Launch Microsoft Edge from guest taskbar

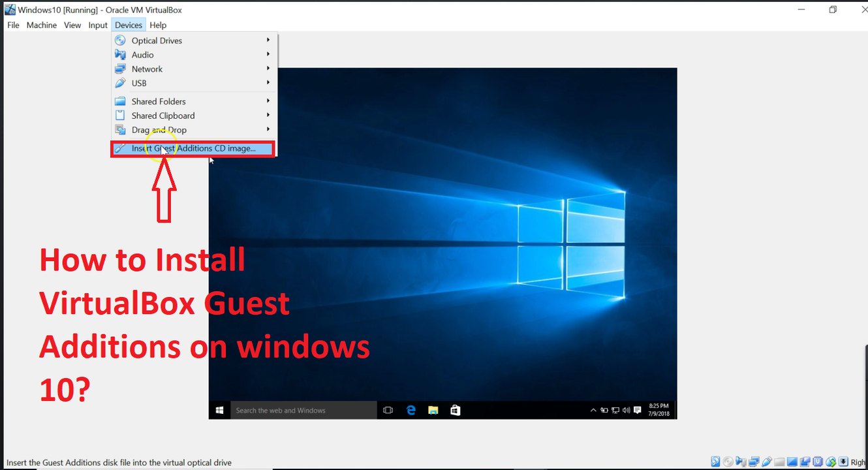pyautogui.click(x=411, y=410)
